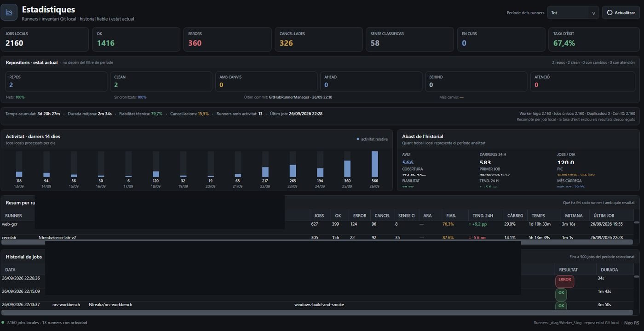Click the Nfreakz/nrs-workbench repository cell
Viewport: 644px width, 331px height.
pyautogui.click(x=110, y=305)
